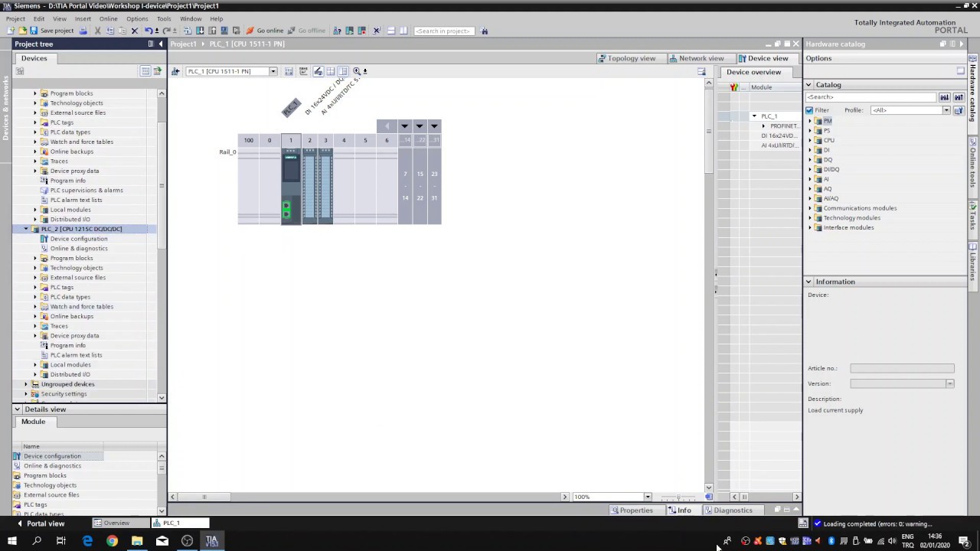980x551 pixels.
Task: Click the search icon next to Search in project
Action: tap(484, 31)
